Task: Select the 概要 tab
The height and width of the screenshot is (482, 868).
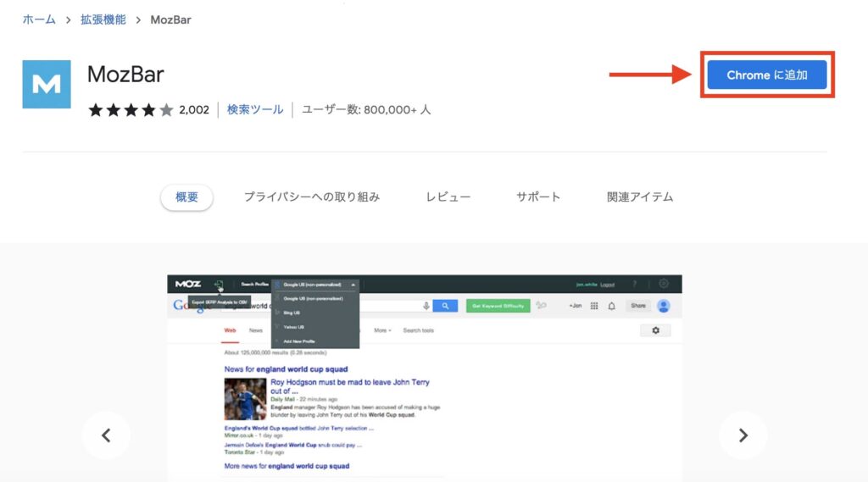Action: [186, 197]
